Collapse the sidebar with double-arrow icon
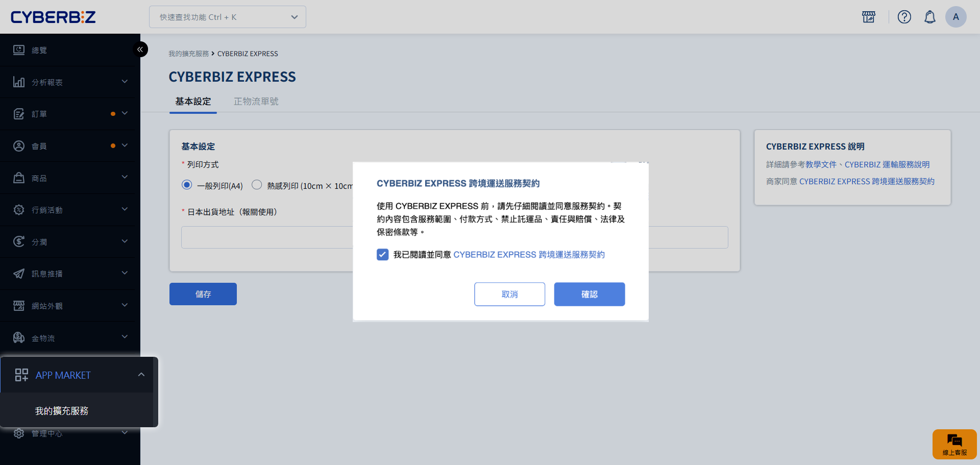 pyautogui.click(x=140, y=50)
